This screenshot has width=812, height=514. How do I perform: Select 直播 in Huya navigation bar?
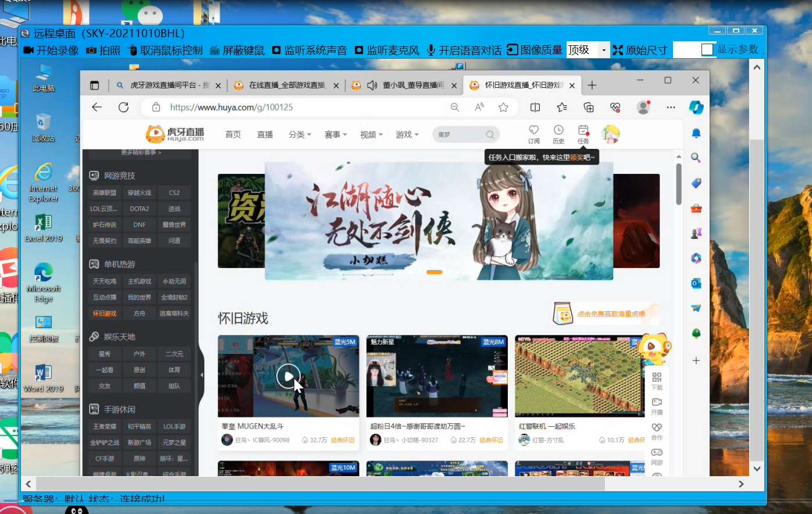coord(265,134)
